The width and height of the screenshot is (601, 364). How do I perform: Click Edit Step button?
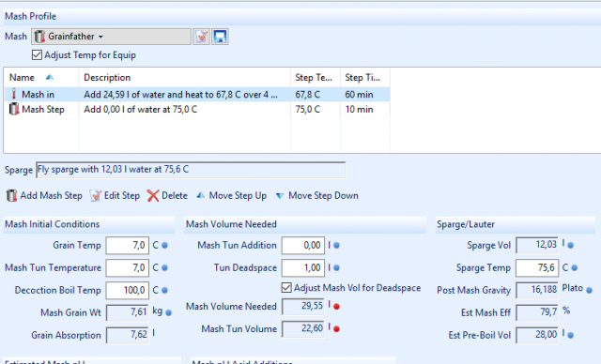coord(115,195)
